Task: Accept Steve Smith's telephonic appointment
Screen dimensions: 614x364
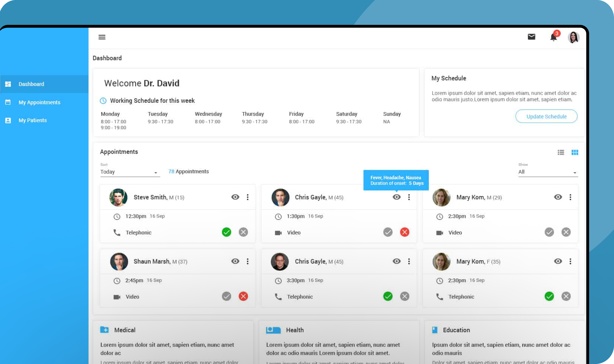Action: [226, 232]
